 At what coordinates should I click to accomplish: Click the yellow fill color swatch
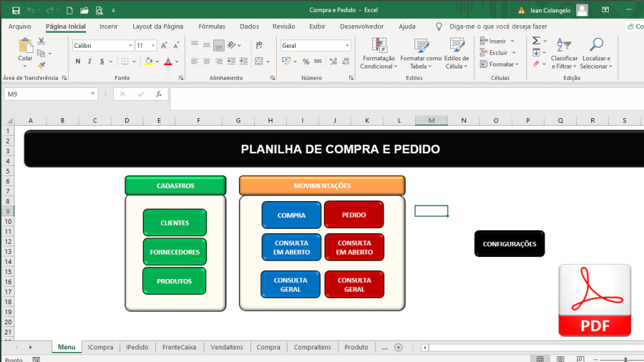(148, 62)
